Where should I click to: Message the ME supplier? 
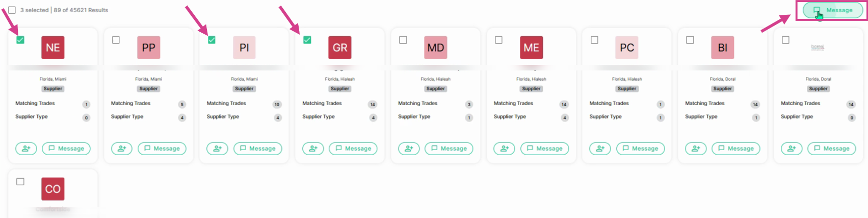544,149
